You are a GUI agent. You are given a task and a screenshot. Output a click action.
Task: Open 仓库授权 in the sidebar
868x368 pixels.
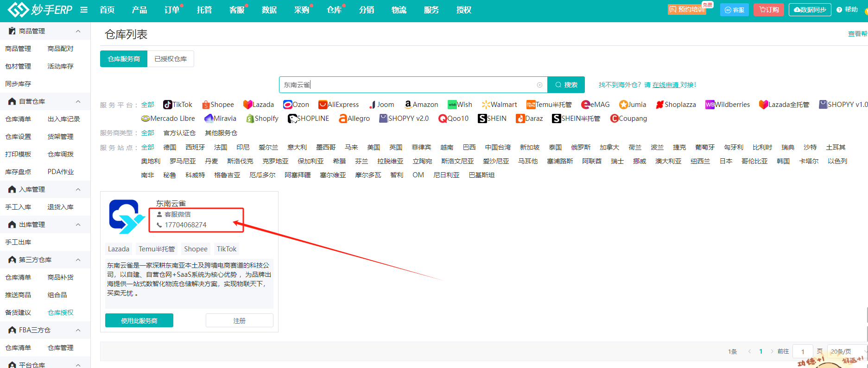(x=61, y=312)
